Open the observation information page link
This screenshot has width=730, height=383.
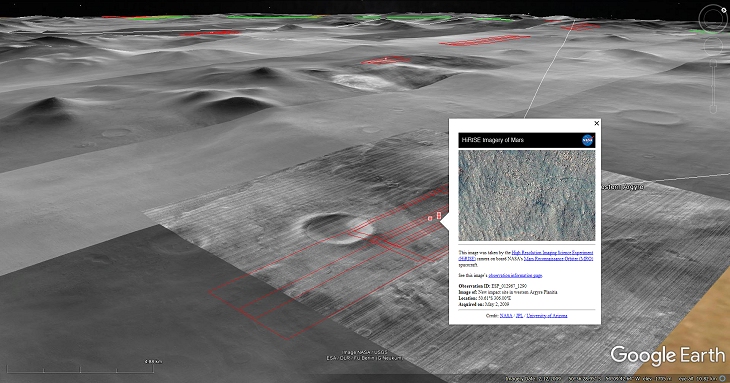515,275
